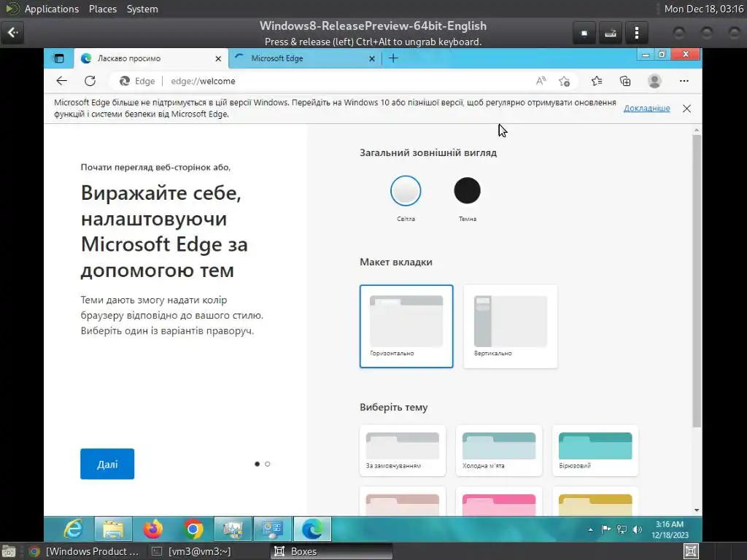The image size is (747, 560).
Task: Select the Темна dark appearance
Action: (467, 191)
